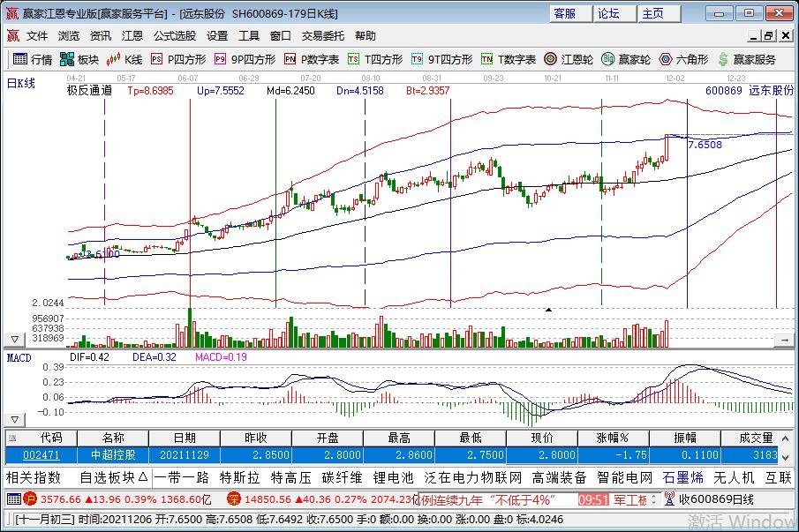
Task: Click the 中超控股 name cell
Action: click(113, 454)
